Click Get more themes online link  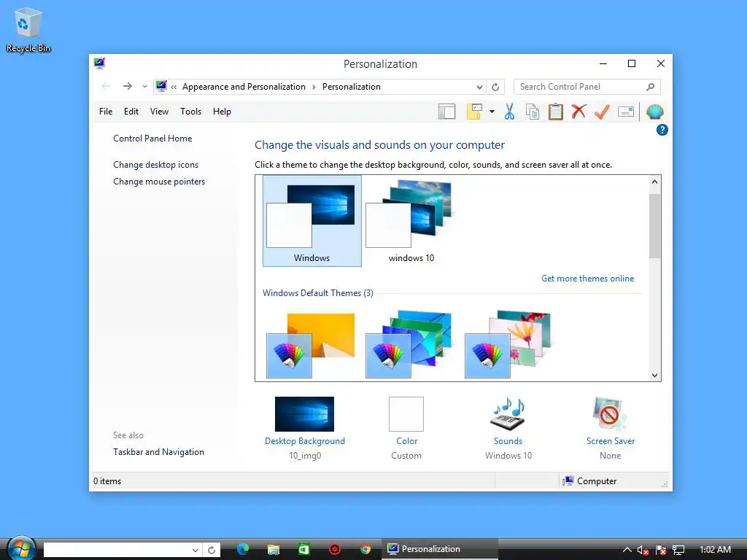tap(587, 279)
